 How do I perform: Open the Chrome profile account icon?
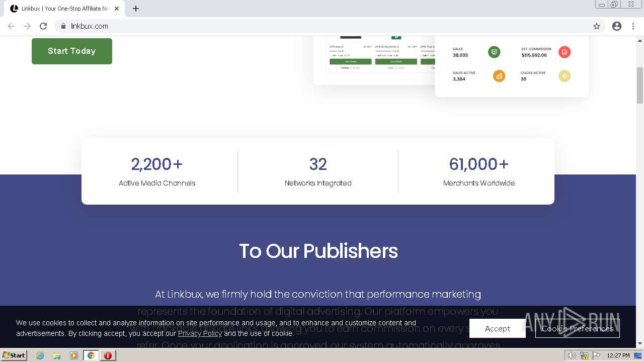coord(617,26)
